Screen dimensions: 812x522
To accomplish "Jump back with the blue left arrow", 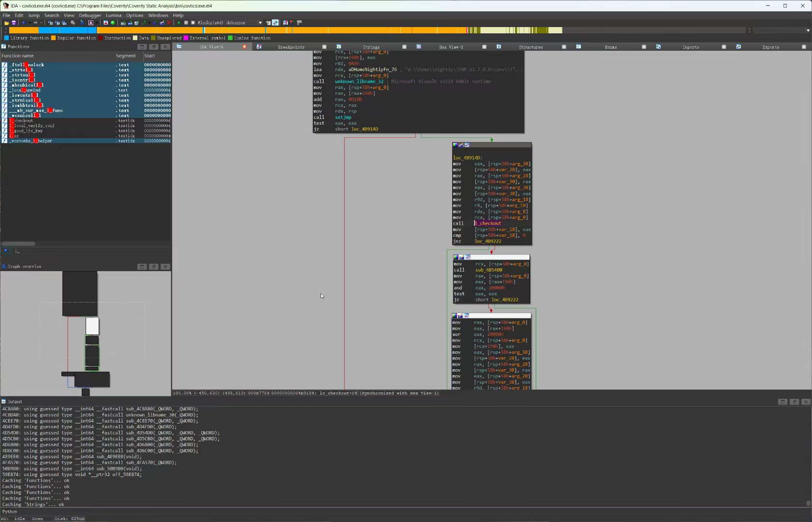I will coord(24,23).
